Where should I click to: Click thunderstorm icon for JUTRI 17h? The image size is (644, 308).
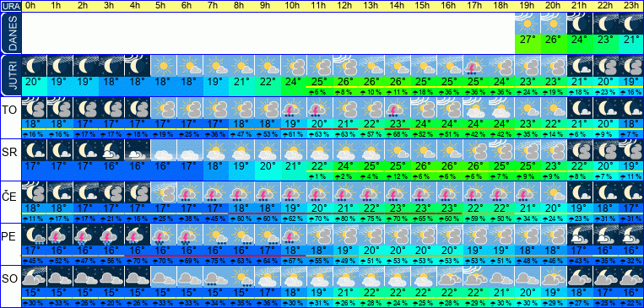476,66
